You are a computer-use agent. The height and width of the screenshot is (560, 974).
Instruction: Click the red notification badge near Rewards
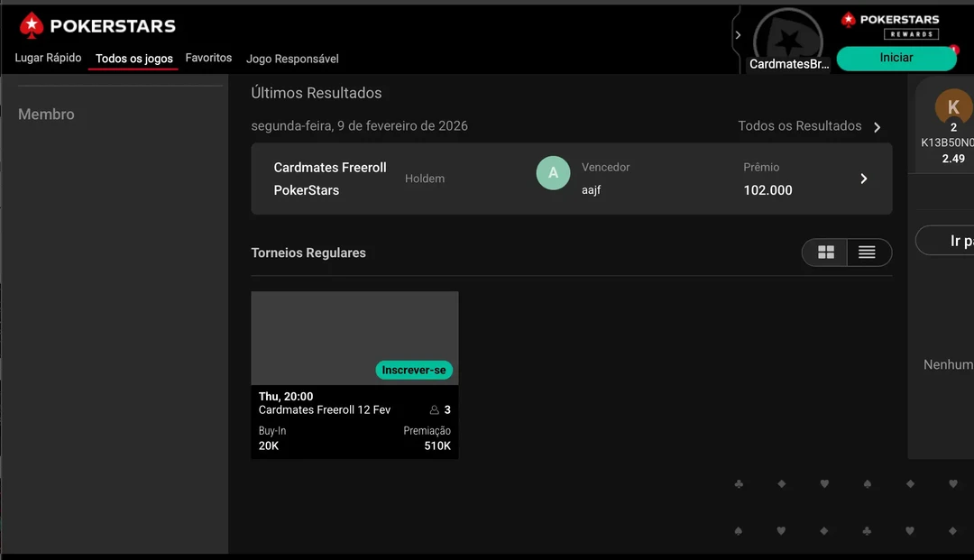[953, 50]
